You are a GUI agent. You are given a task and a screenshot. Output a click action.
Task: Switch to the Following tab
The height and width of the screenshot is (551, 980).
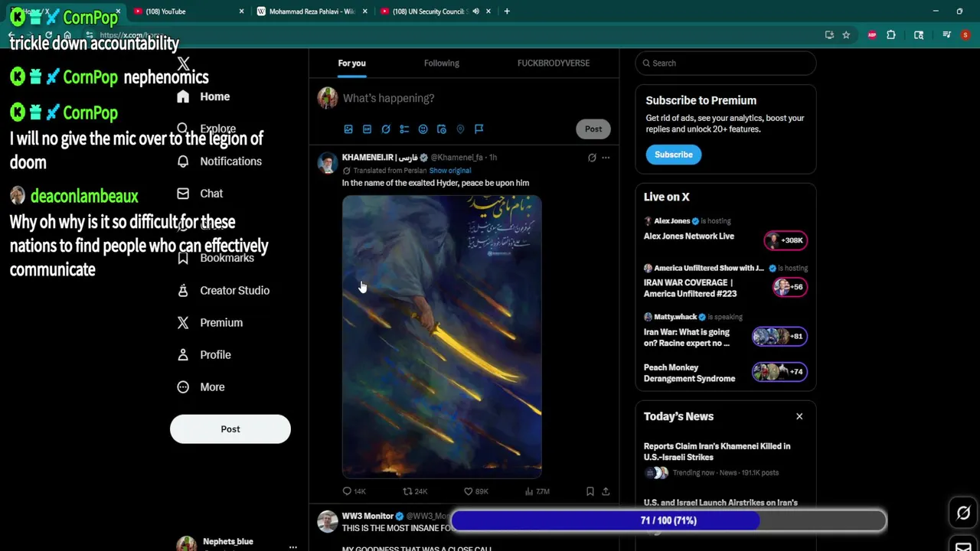442,63
